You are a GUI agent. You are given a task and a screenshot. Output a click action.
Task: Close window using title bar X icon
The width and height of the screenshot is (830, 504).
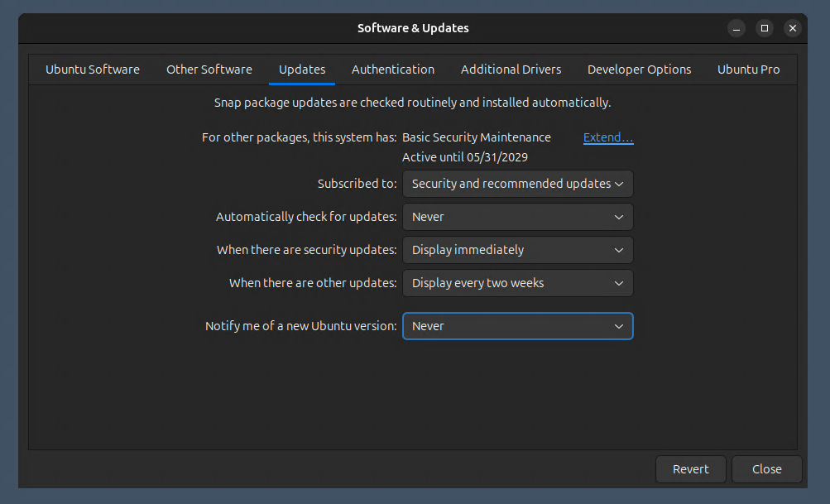[x=793, y=28]
